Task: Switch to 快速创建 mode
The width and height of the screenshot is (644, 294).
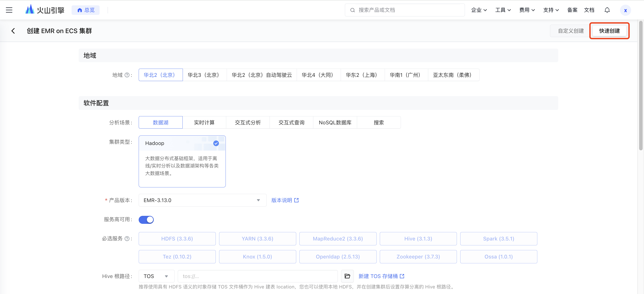Action: (x=609, y=31)
